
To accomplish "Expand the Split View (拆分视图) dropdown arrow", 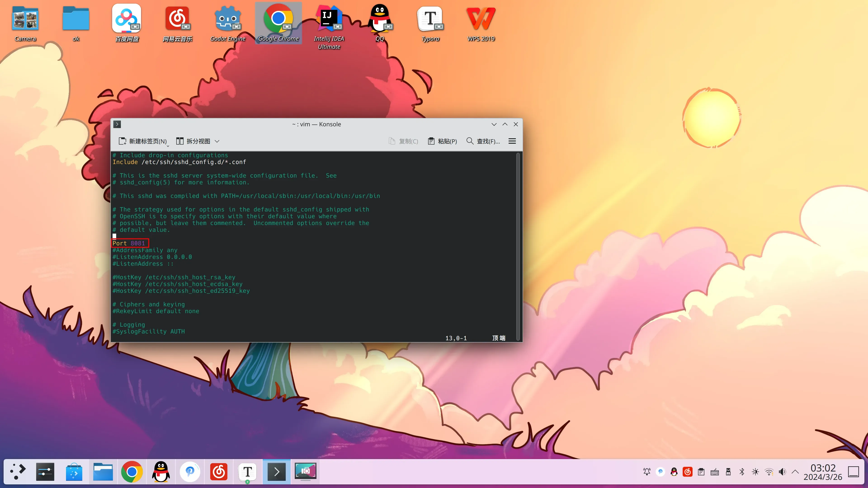I will tap(217, 141).
